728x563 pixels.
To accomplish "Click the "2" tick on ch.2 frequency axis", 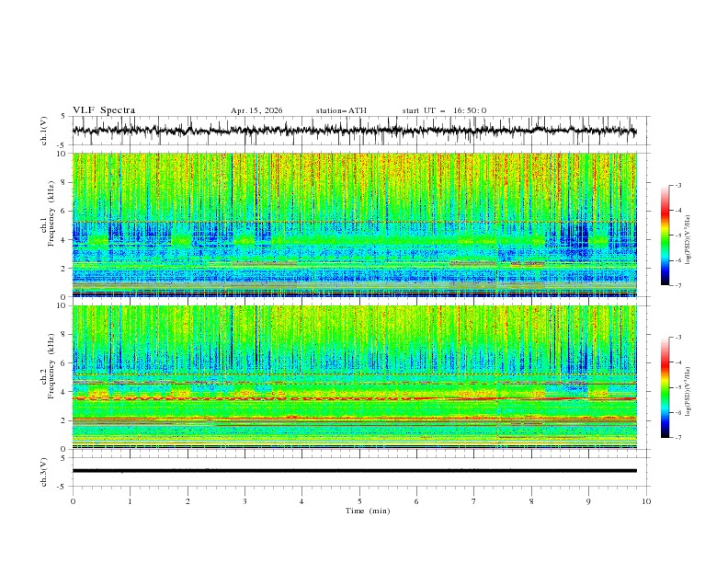I will point(64,420).
